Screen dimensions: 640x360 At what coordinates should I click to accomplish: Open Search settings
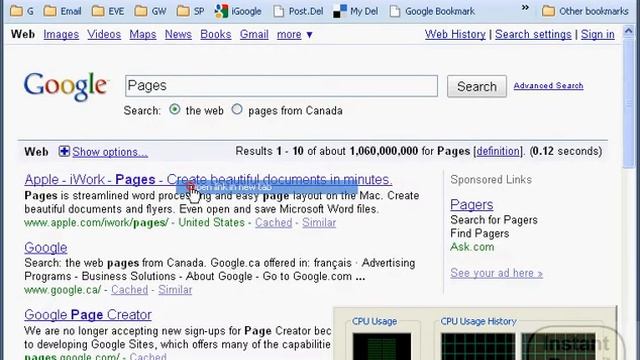click(x=533, y=35)
